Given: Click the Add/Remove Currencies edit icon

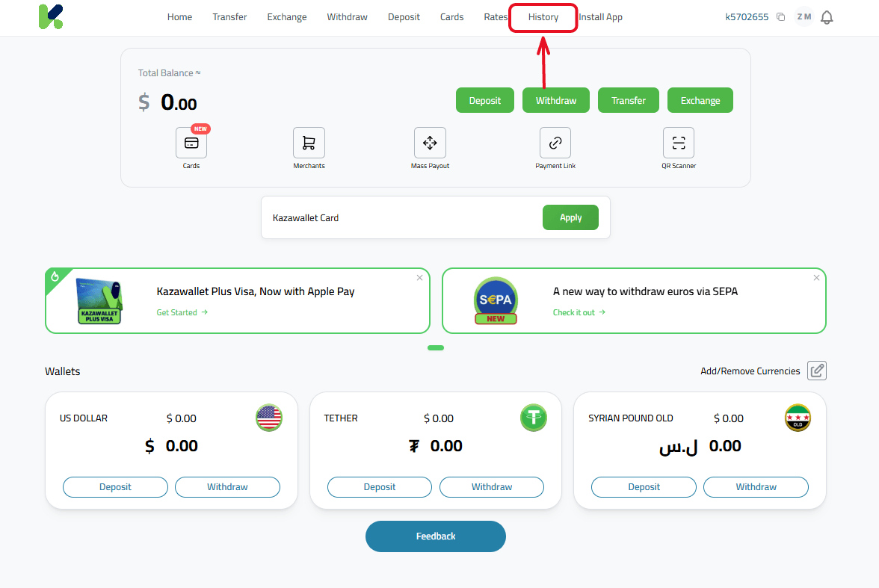Looking at the screenshot, I should 817,371.
